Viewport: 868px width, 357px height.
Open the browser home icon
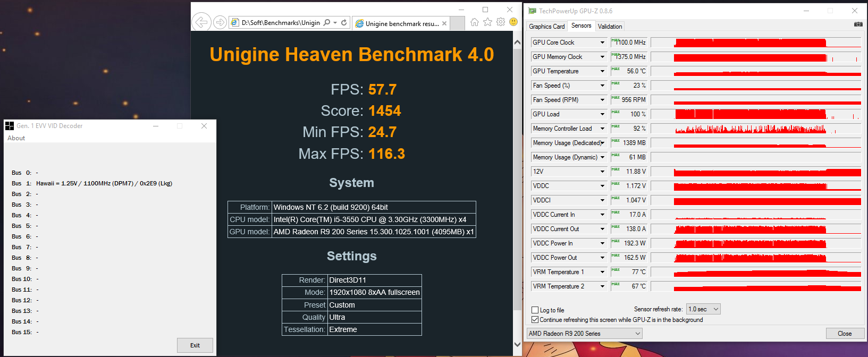point(475,22)
